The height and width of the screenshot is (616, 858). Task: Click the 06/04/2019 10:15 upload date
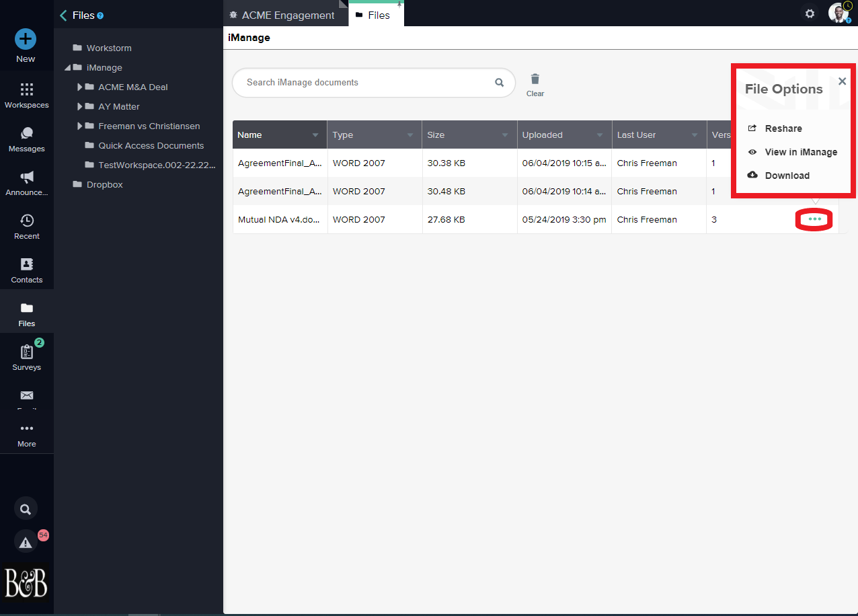(564, 163)
